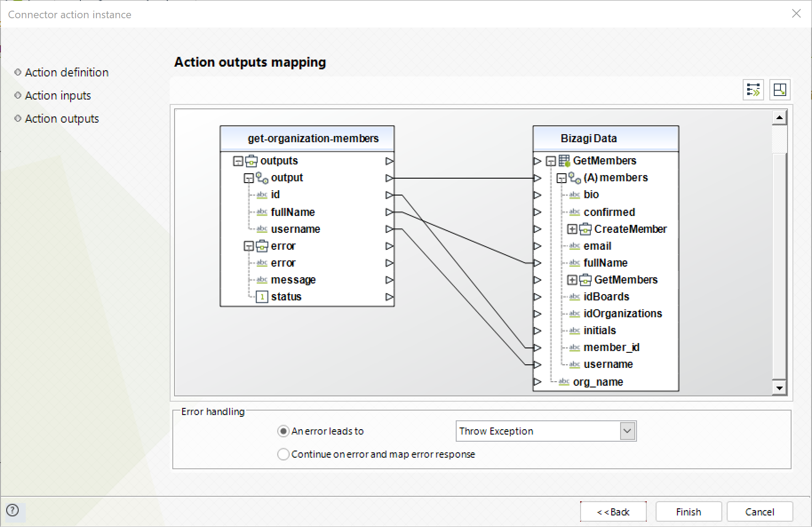Image resolution: width=812 pixels, height=527 pixels.
Task: Select the bio attribute in Bizagi Data
Action: (591, 195)
